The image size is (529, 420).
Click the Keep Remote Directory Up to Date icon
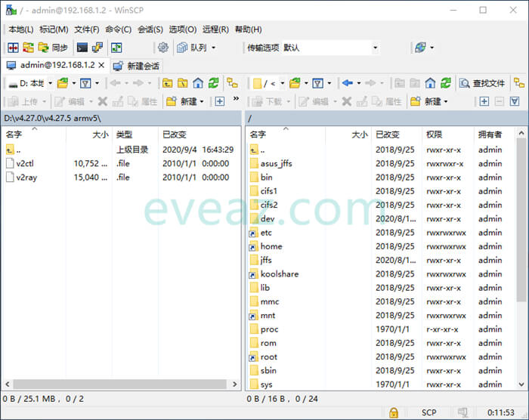click(x=28, y=48)
